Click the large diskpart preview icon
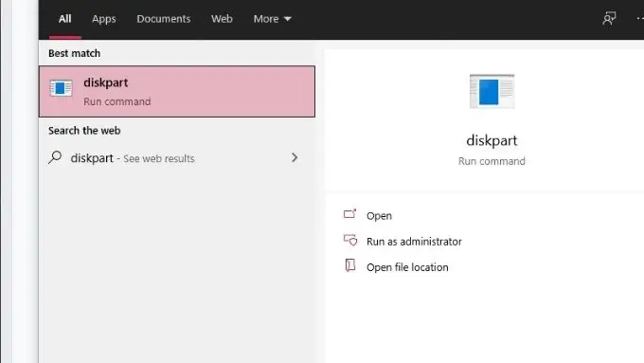Screen dimensions: 644x363 coord(492,91)
